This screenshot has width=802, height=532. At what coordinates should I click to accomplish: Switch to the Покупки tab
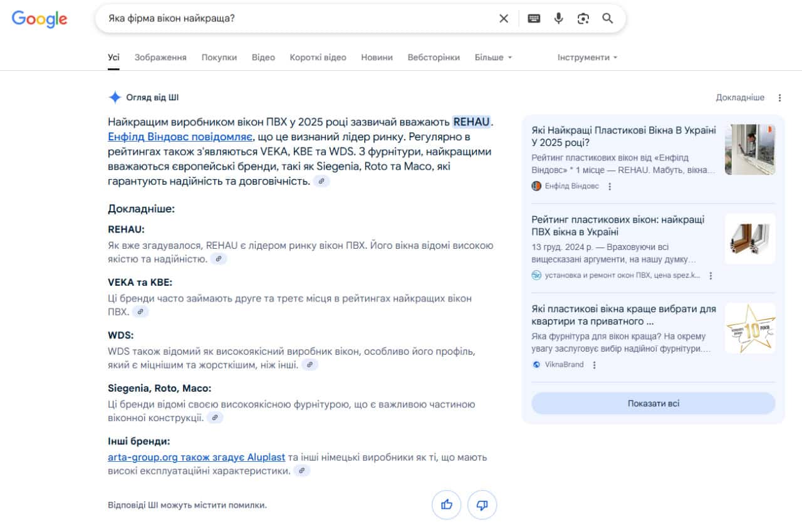point(219,57)
